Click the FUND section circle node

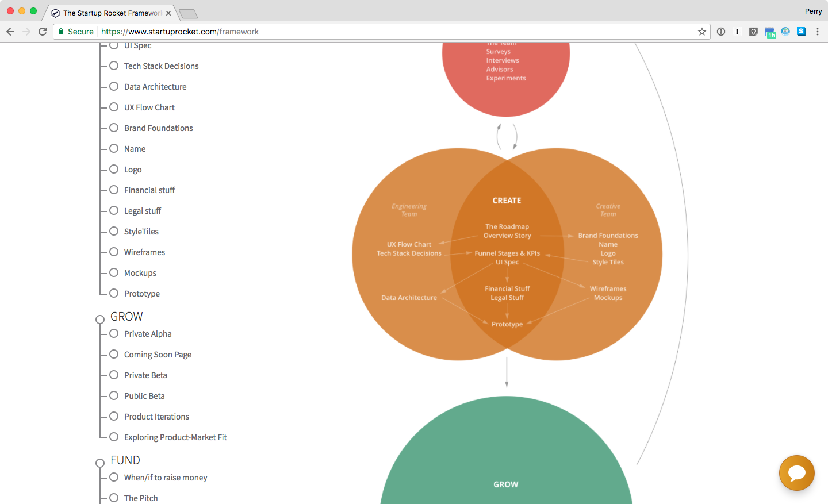100,463
